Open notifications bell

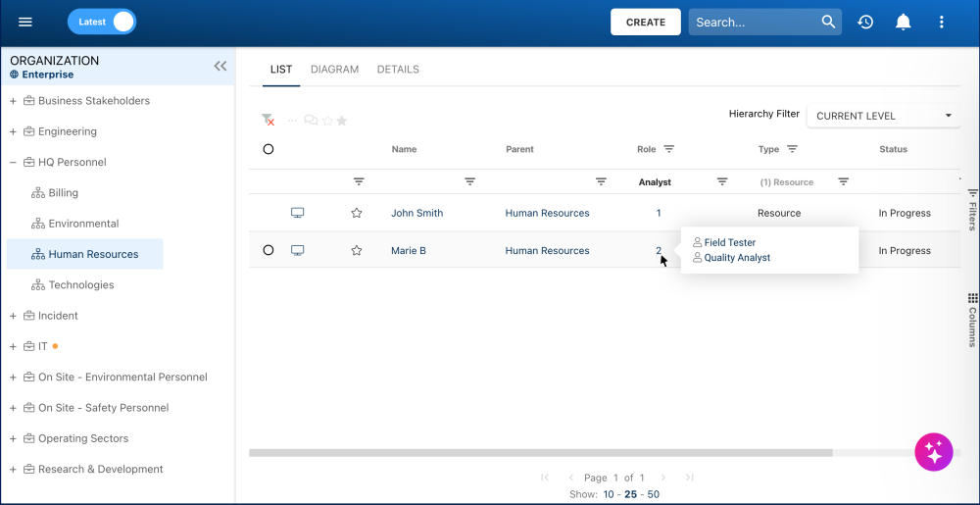(x=904, y=22)
